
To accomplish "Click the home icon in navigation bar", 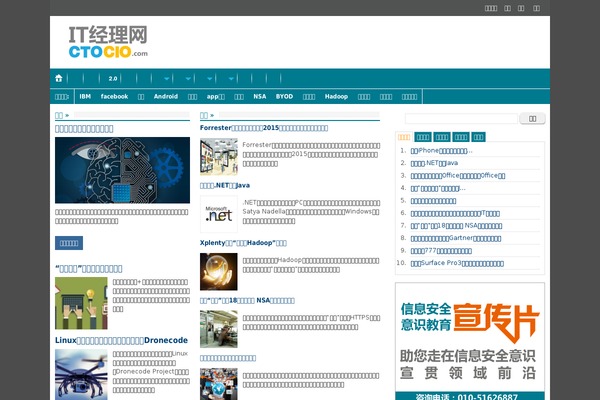I will 59,78.
